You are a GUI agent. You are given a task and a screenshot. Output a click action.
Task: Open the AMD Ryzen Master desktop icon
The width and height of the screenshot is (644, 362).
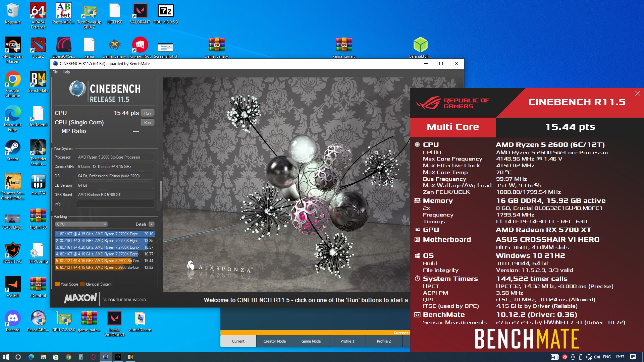tap(12, 50)
